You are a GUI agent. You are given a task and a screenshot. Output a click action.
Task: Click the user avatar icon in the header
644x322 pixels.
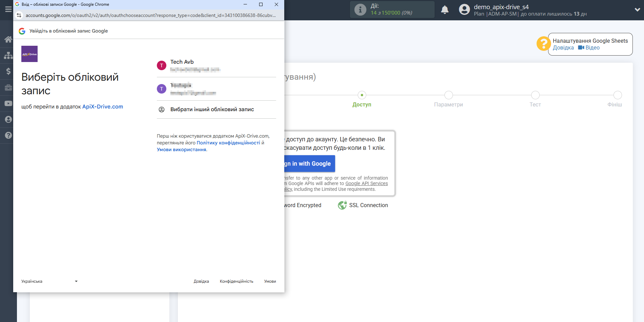pos(464,9)
